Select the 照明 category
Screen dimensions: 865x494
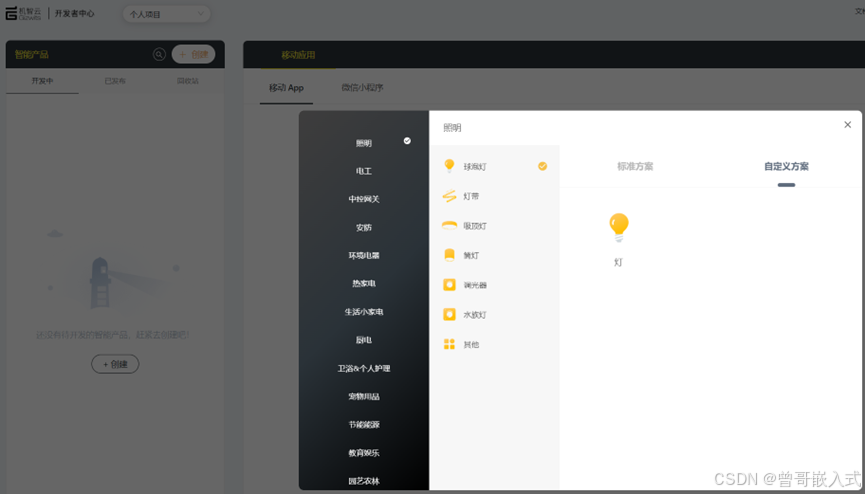[x=364, y=143]
